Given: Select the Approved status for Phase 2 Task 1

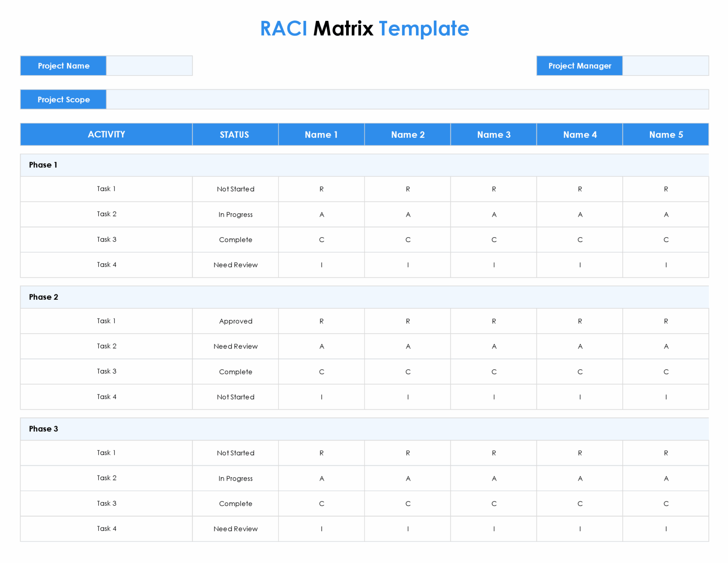Looking at the screenshot, I should [235, 321].
